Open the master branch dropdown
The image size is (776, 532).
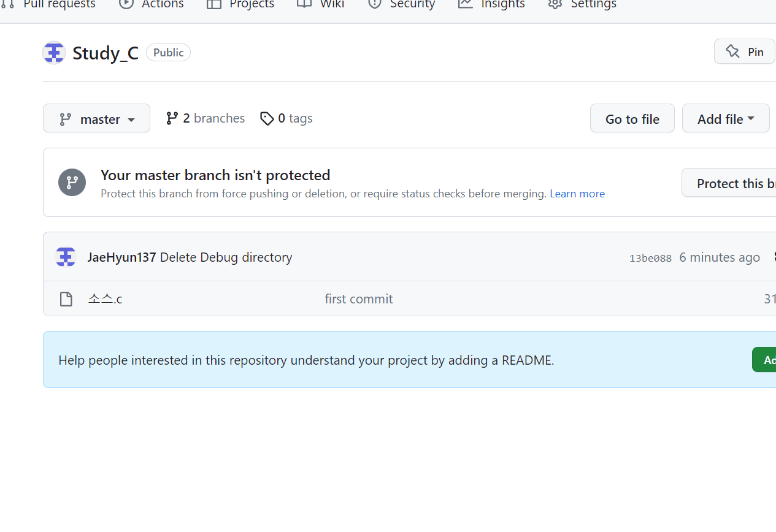[x=96, y=118]
